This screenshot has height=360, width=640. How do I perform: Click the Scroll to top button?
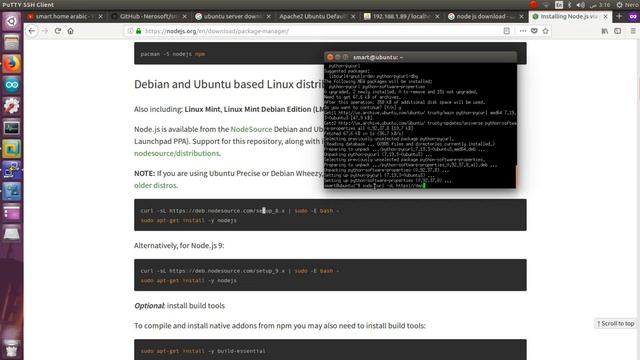616,323
